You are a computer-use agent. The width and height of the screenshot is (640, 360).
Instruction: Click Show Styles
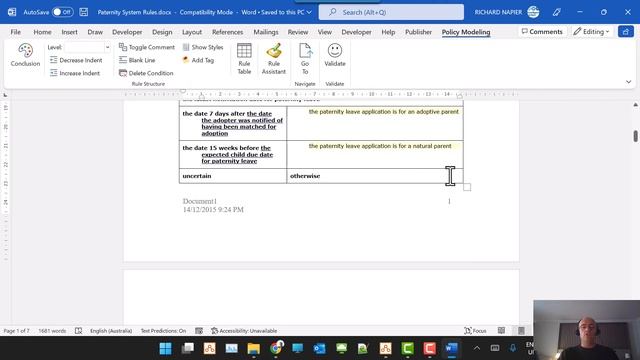point(203,47)
